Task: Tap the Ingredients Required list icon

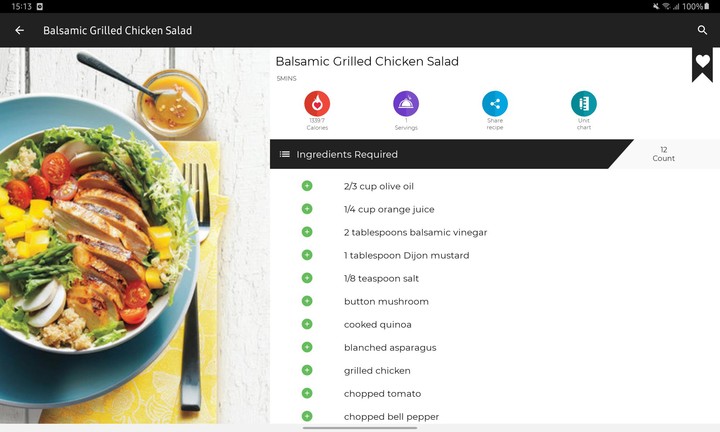Action: (285, 155)
